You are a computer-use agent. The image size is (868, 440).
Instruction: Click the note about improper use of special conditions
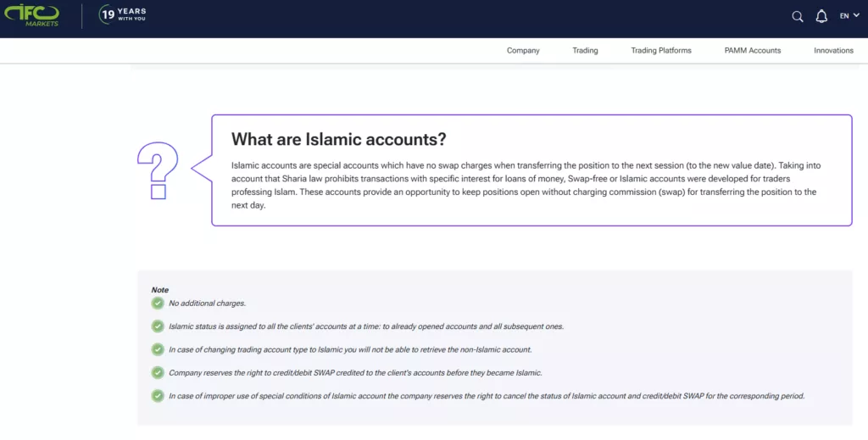pyautogui.click(x=487, y=396)
